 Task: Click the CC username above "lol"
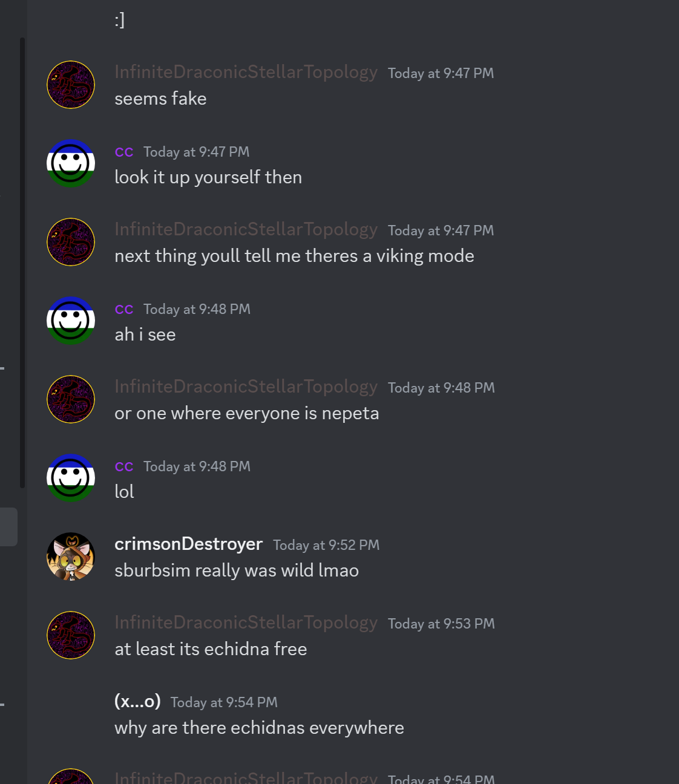(x=124, y=466)
